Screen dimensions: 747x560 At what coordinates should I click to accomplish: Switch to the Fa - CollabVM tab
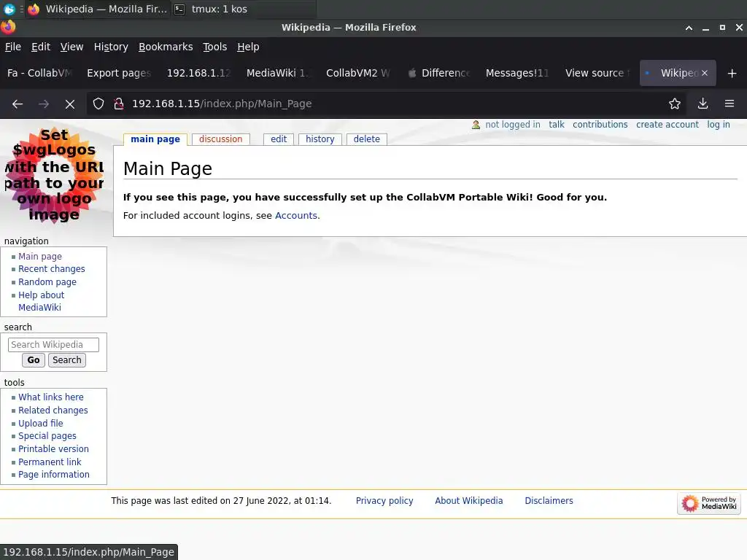[x=40, y=73]
